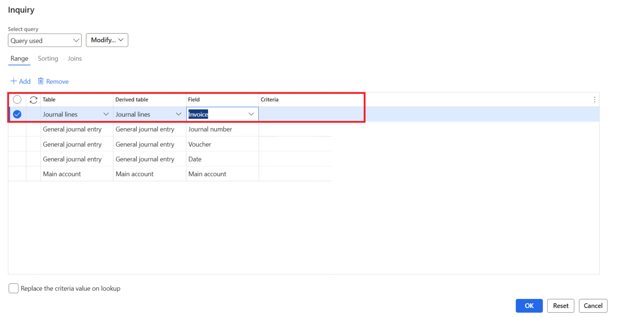Open grid options via the vertical ellipsis icon
This screenshot has height=317, width=644.
coord(594,99)
